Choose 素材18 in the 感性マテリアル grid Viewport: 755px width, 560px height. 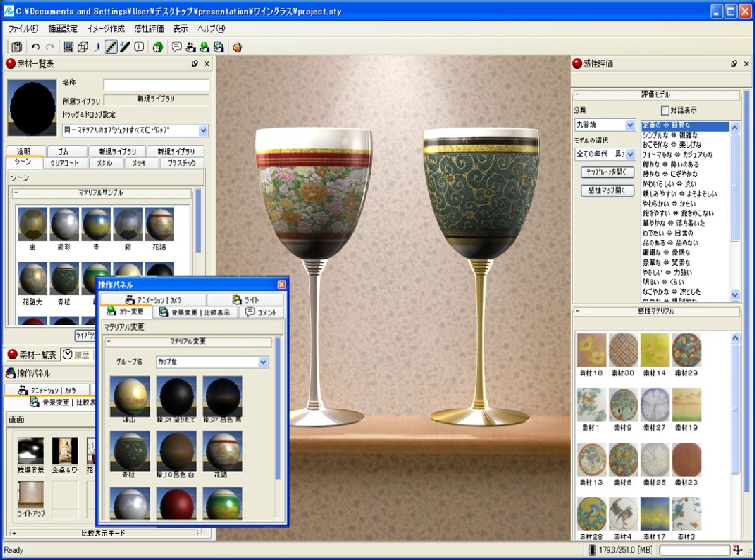point(591,350)
